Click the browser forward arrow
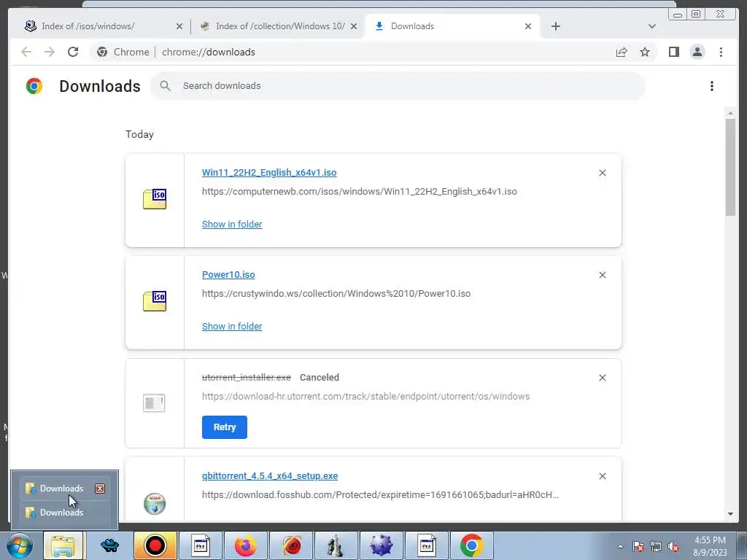 (x=50, y=52)
